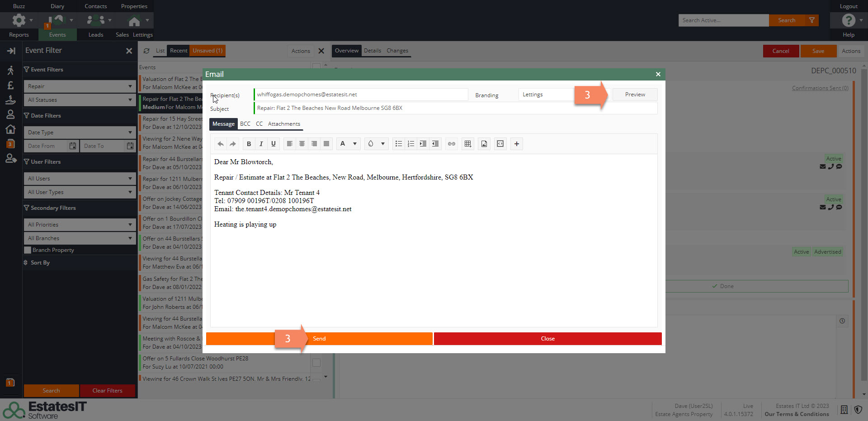Open the All Priorities dropdown
The height and width of the screenshot is (421, 868).
[80, 225]
